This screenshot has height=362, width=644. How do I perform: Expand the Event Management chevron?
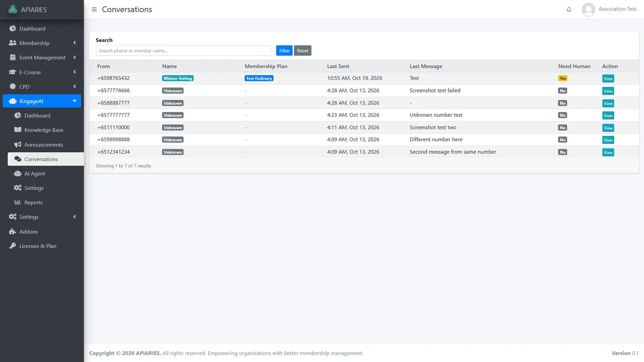pos(74,58)
